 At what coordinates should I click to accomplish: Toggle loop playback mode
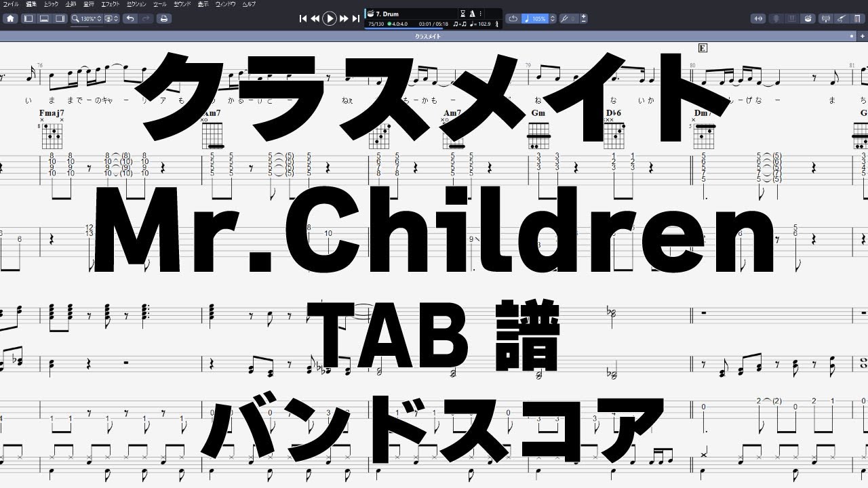tap(513, 18)
